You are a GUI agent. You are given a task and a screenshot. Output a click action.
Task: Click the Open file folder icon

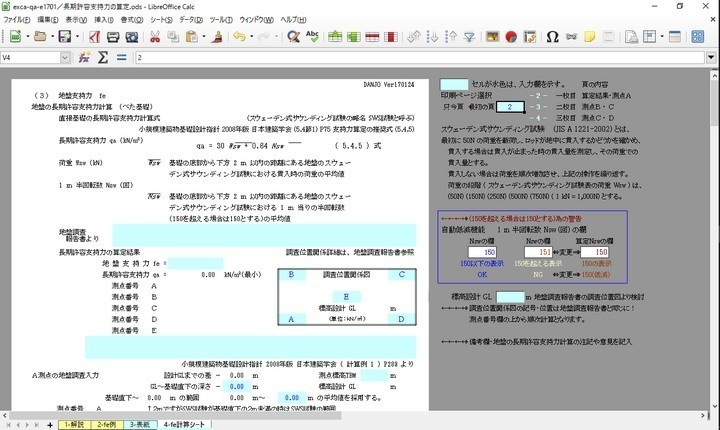point(40,36)
